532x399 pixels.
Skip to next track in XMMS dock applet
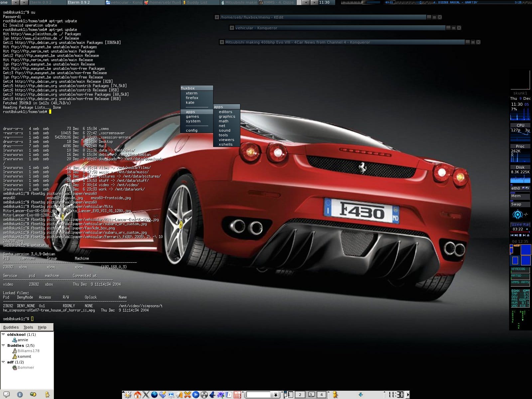[524, 235]
